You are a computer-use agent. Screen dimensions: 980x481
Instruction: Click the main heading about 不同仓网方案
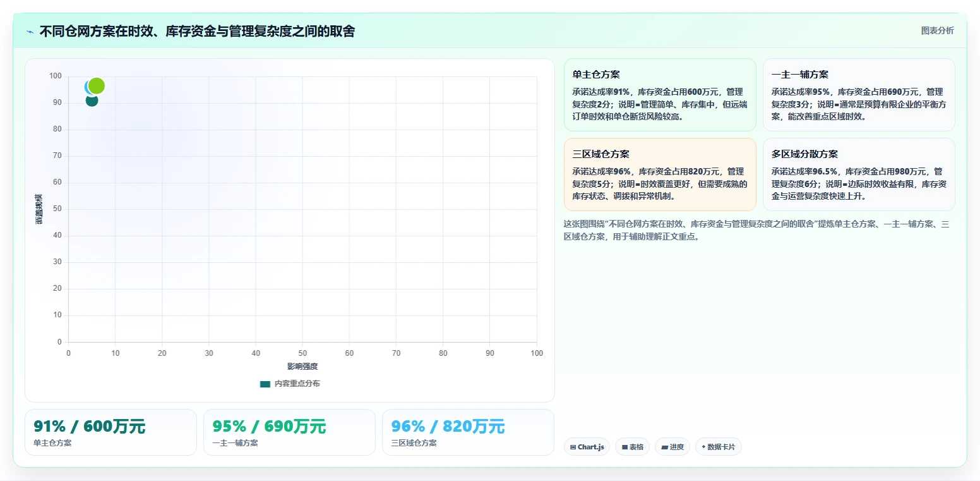pyautogui.click(x=197, y=32)
